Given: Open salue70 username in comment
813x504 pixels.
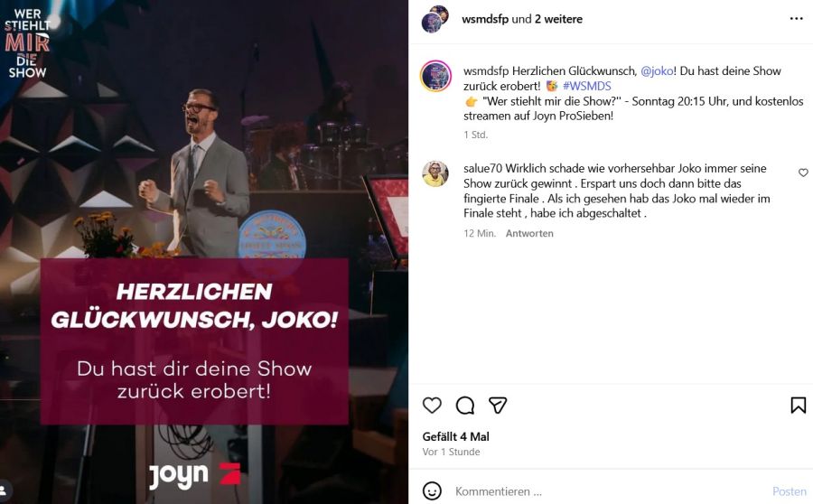Looking at the screenshot, I should pos(482,169).
